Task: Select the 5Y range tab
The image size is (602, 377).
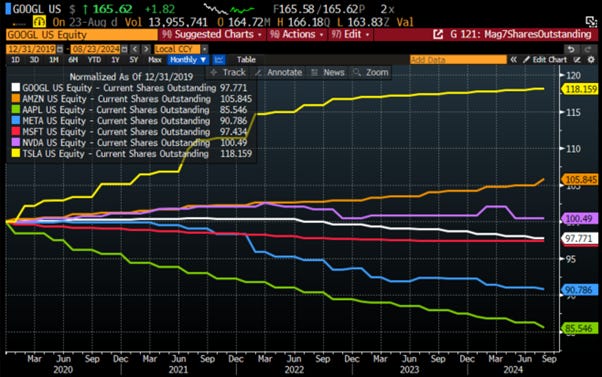Action: click(133, 60)
